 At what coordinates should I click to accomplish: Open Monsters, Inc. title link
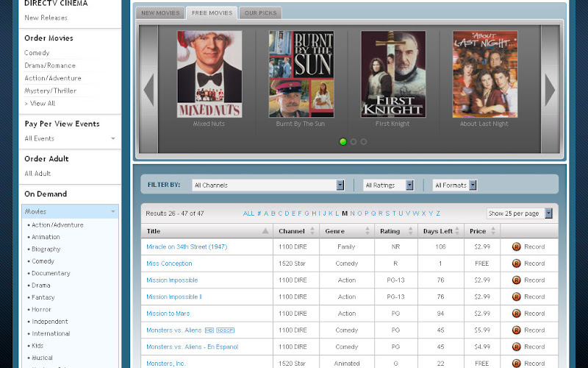coord(166,363)
